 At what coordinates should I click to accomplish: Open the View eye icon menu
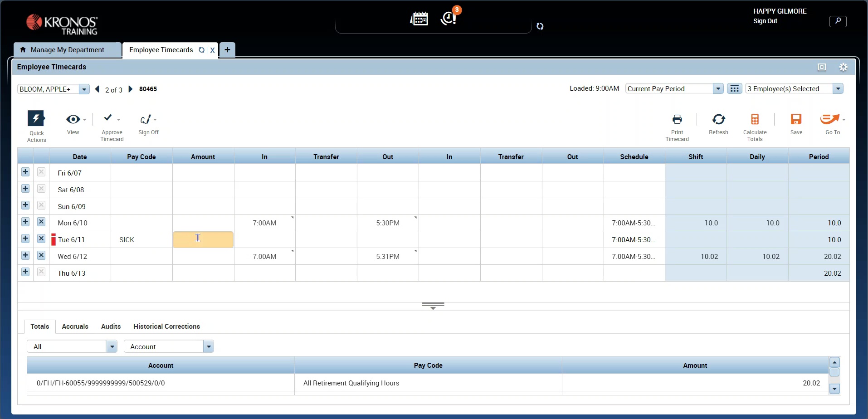click(73, 119)
